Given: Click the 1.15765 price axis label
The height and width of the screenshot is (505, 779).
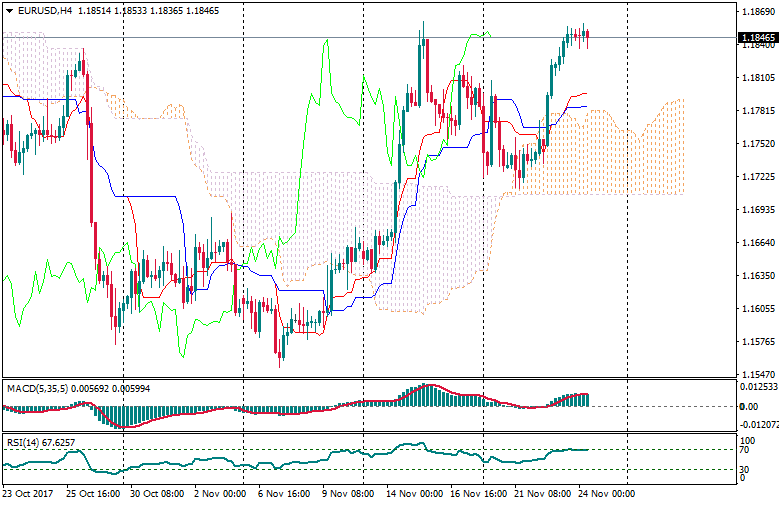Looking at the screenshot, I should coord(757,342).
